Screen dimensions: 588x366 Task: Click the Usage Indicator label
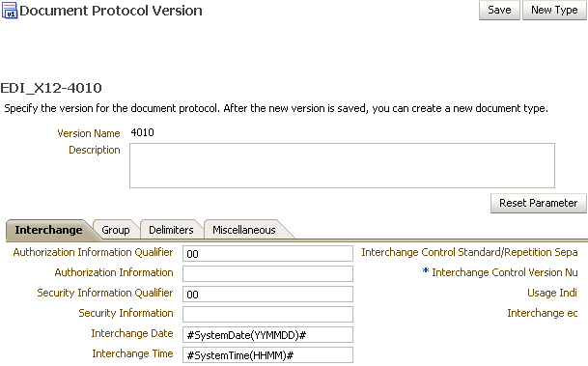pos(552,293)
